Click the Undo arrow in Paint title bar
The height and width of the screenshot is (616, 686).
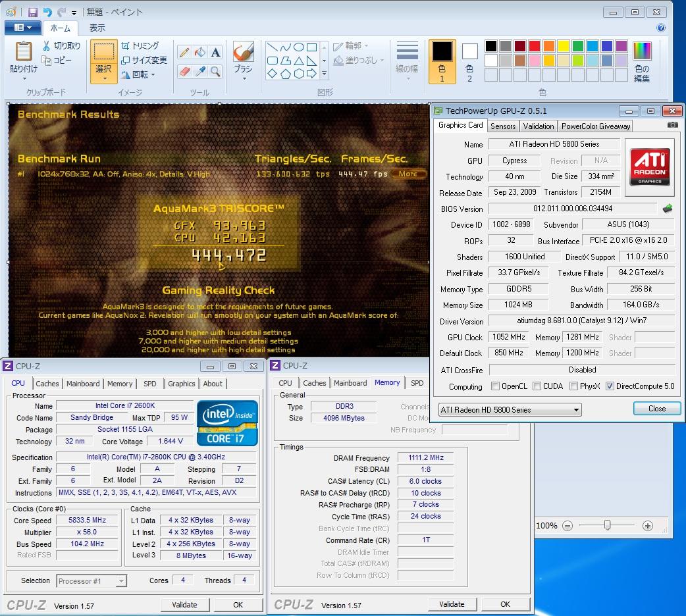[x=47, y=13]
